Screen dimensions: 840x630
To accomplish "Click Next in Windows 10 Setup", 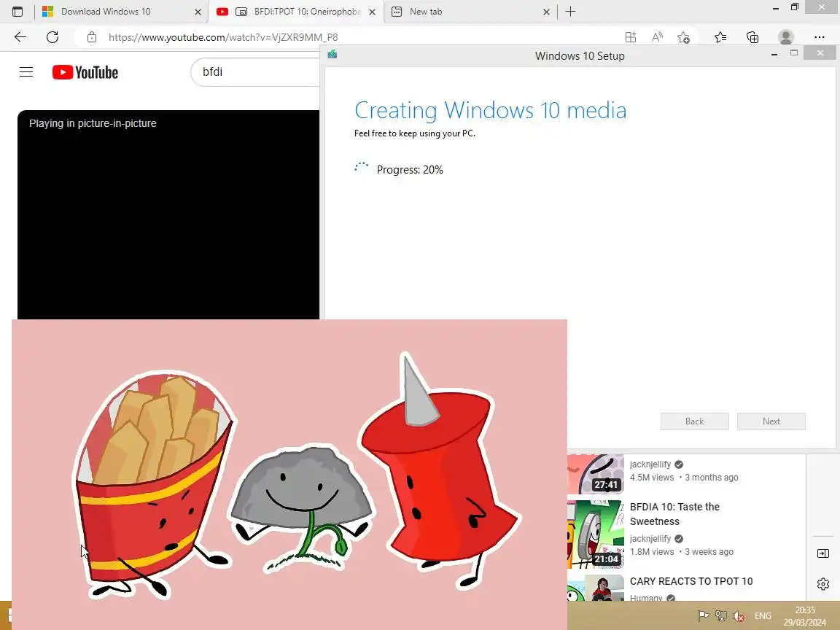I will point(771,421).
